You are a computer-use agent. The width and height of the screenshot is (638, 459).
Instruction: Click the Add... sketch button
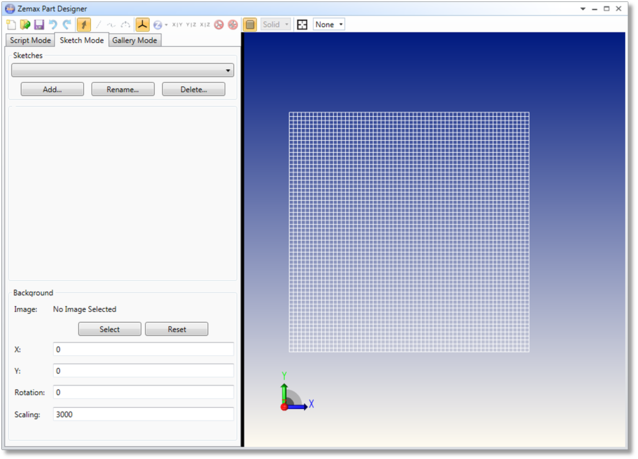(52, 89)
